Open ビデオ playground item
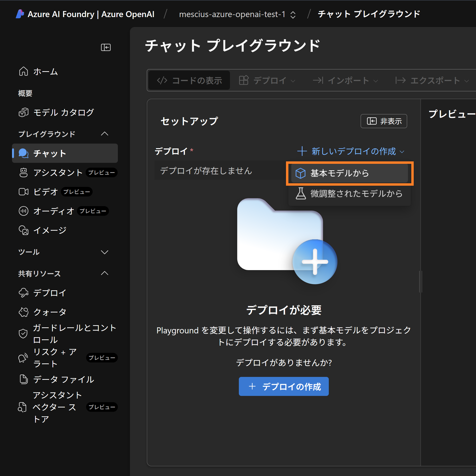476x476 pixels. pyautogui.click(x=65, y=192)
